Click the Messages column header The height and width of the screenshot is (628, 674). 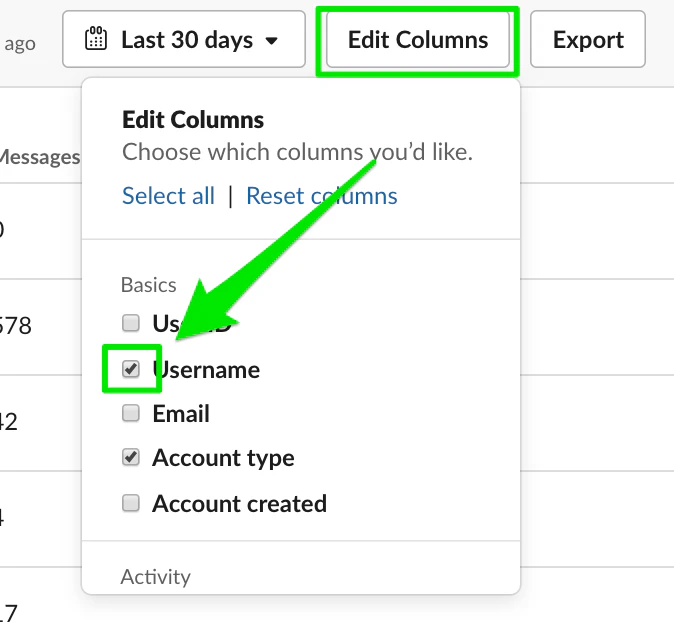(x=40, y=157)
